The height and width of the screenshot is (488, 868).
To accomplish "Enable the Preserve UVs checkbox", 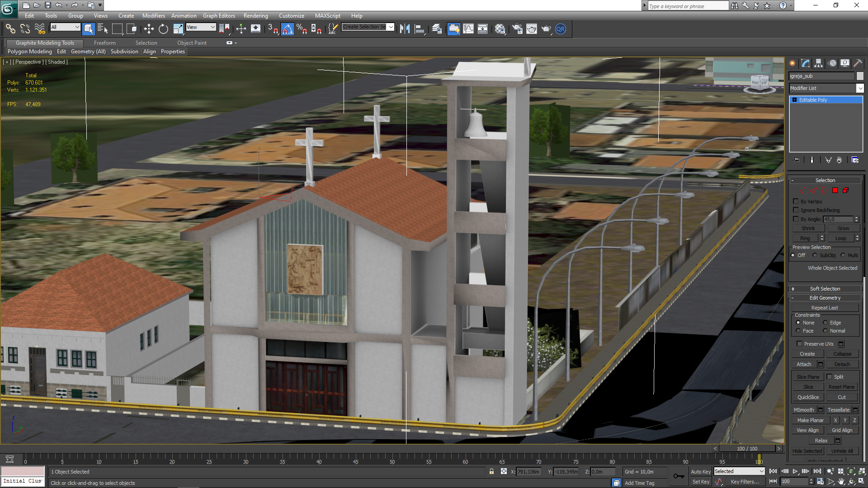I will (799, 344).
